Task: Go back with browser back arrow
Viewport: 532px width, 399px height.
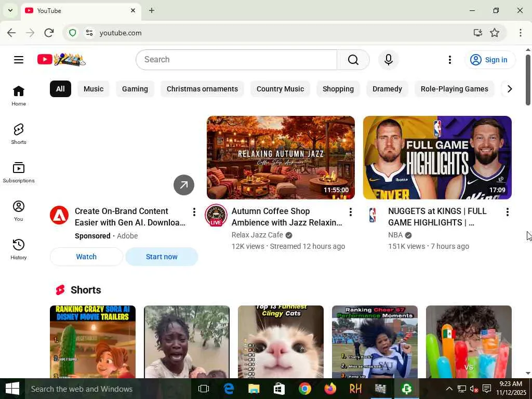Action: [x=11, y=33]
